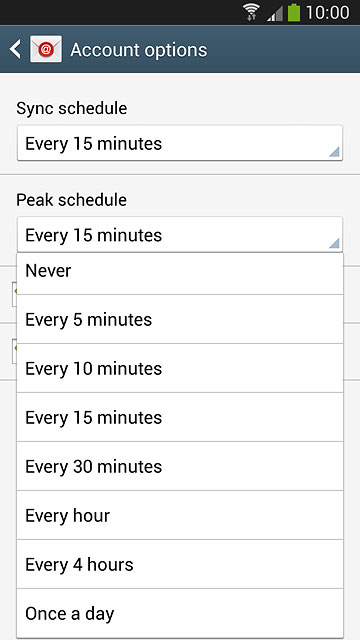360x640 pixels.
Task: Tap the Sync schedule dropdown arrow corner
Action: click(334, 152)
